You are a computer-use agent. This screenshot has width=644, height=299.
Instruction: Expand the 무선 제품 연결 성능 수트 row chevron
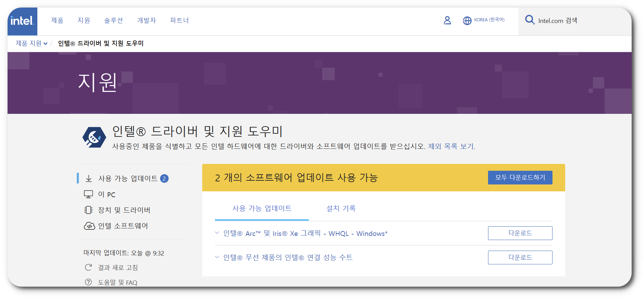pyautogui.click(x=217, y=257)
